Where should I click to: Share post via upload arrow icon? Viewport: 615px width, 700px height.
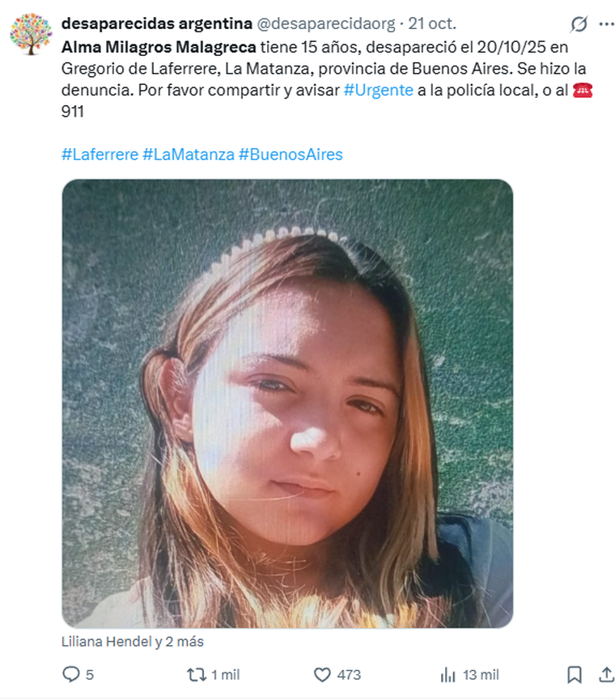click(606, 675)
